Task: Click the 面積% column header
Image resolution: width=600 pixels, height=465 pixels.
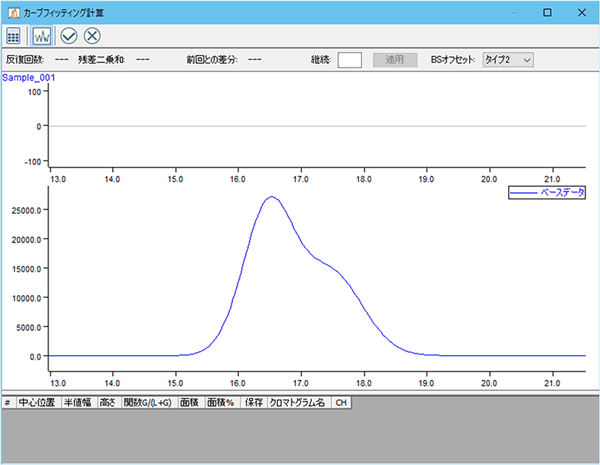Action: [x=222, y=402]
